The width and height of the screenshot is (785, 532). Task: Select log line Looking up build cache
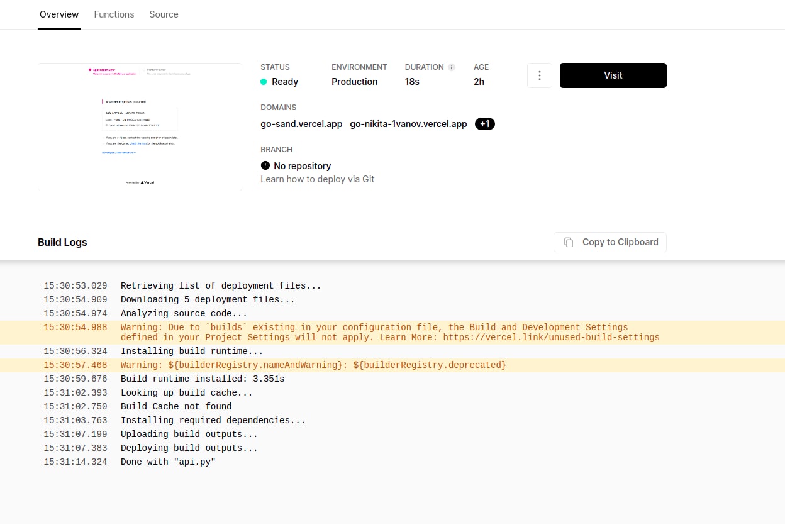(186, 393)
